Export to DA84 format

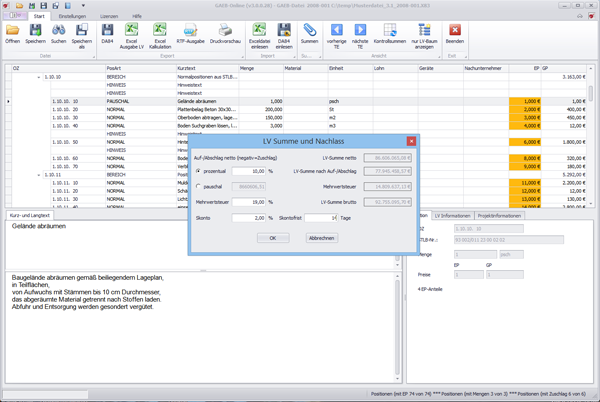[107, 34]
